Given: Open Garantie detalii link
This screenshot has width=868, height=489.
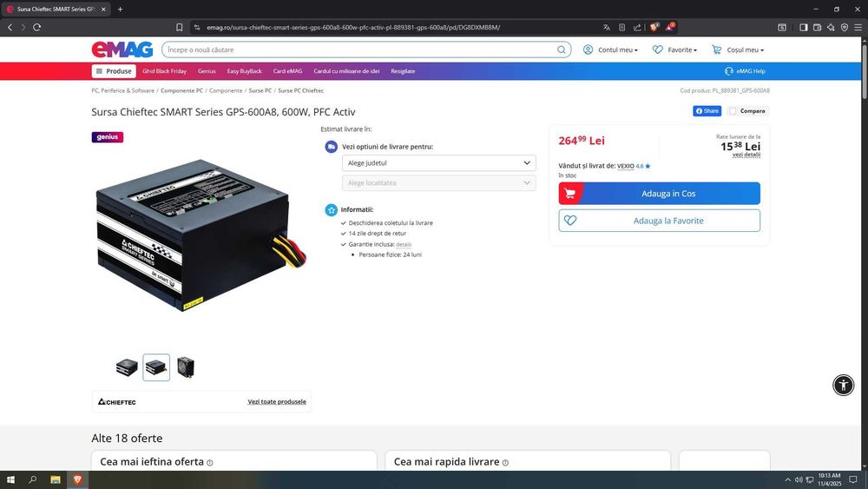Looking at the screenshot, I should tap(404, 244).
